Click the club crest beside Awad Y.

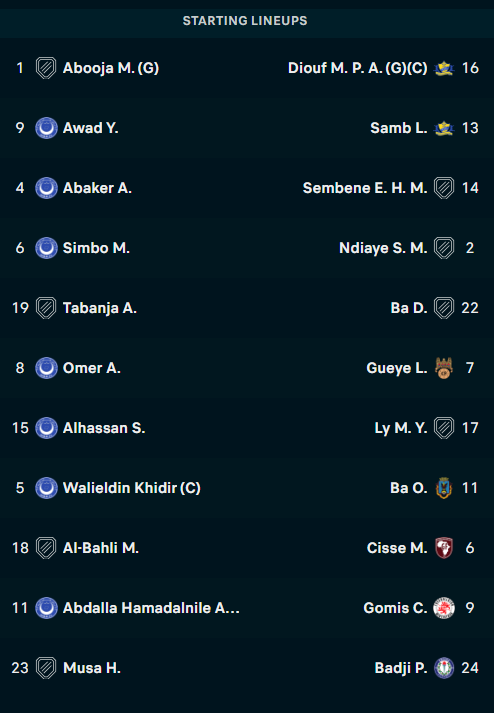(x=46, y=128)
